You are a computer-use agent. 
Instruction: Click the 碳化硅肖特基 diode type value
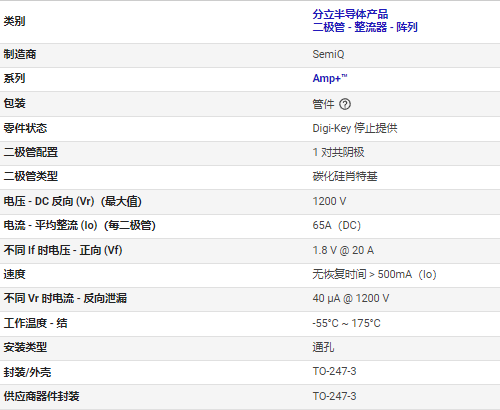[345, 176]
